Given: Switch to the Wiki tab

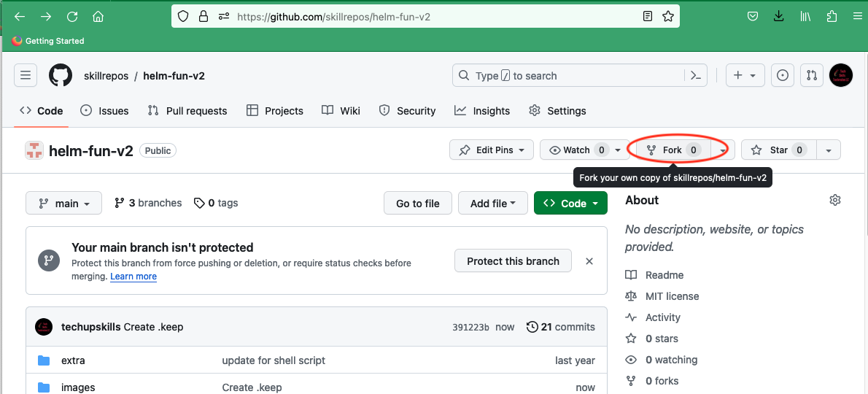Looking at the screenshot, I should point(341,111).
